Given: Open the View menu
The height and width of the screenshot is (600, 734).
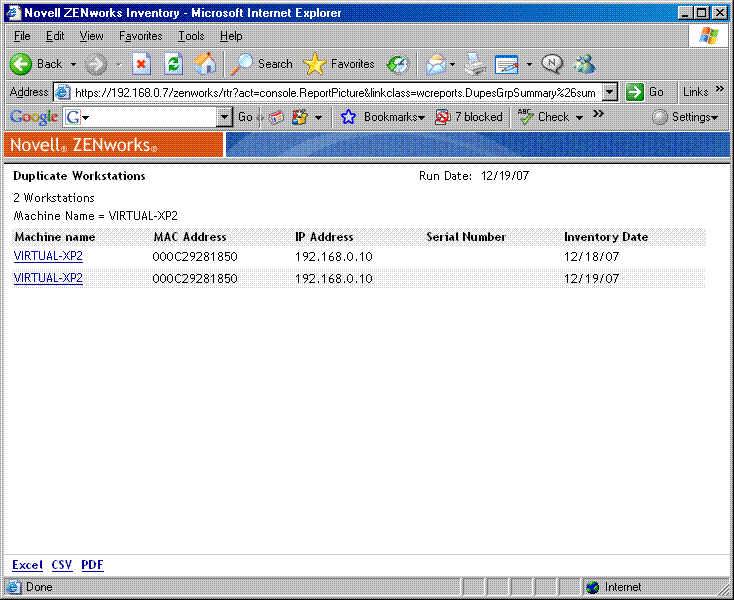Looking at the screenshot, I should (x=91, y=36).
